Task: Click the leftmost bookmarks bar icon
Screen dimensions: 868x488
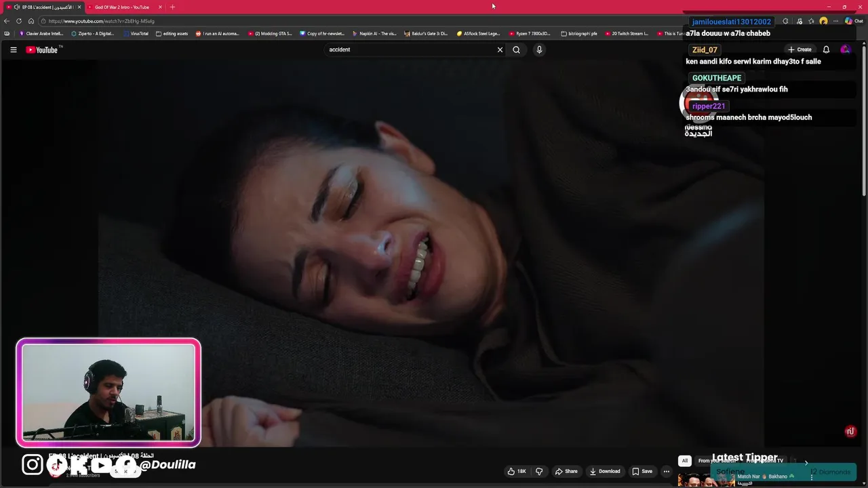Action: pyautogui.click(x=7, y=33)
